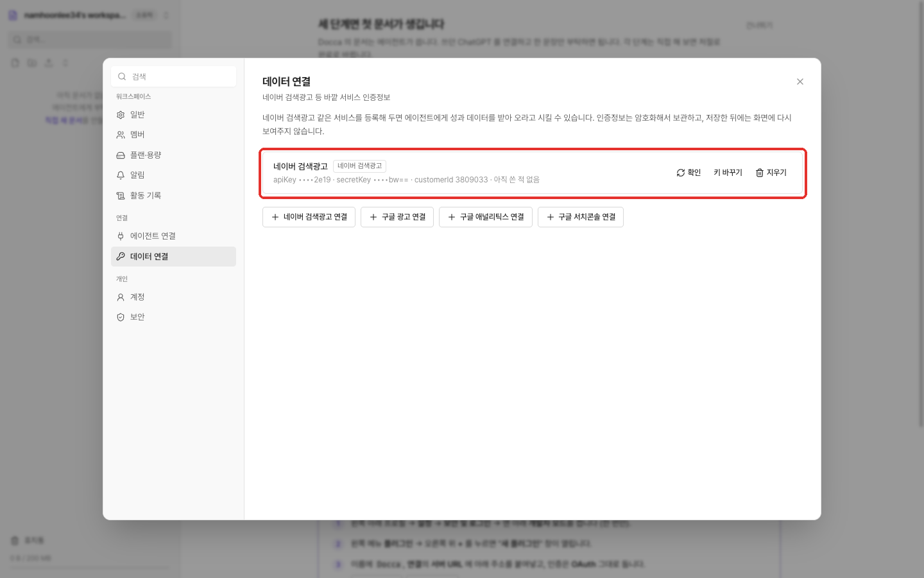
Task: Click the 워크스페이스 sidebar group label
Action: tap(133, 96)
